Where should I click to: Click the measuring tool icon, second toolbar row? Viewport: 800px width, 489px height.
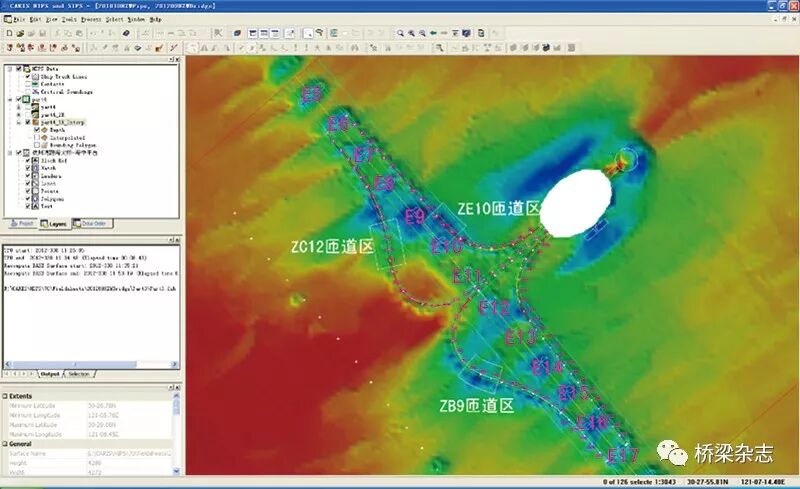click(173, 48)
